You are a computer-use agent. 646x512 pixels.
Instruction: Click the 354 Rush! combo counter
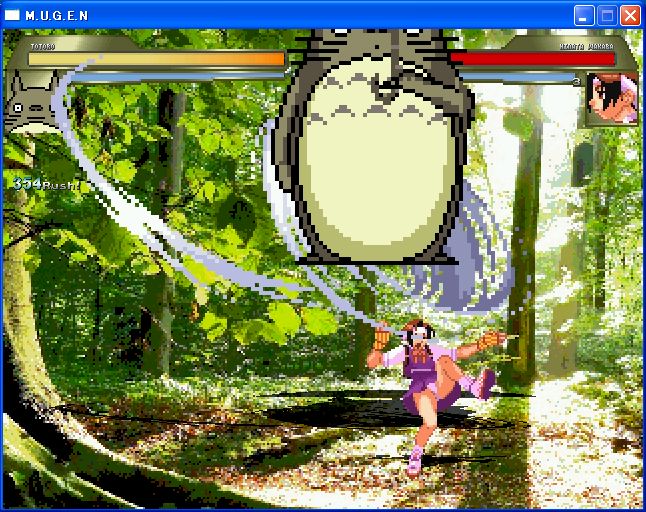(x=46, y=184)
